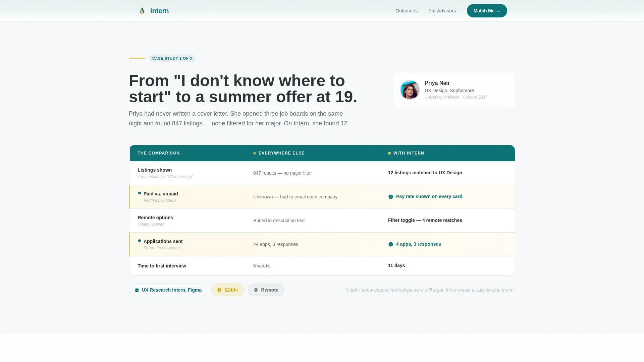Click Priya Nair's avatar photo
The height and width of the screenshot is (362, 644).
pos(410,90)
